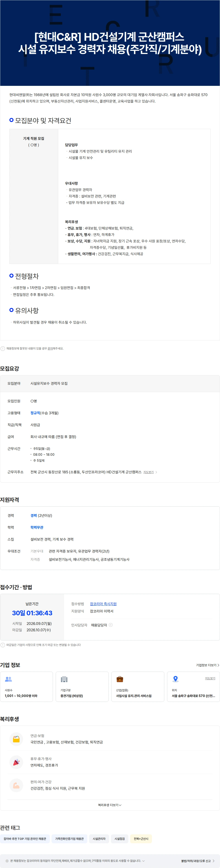220x868 pixels.
Task: Click 사업시설 유지.관리 서비스업 industry text
Action: 134,696
